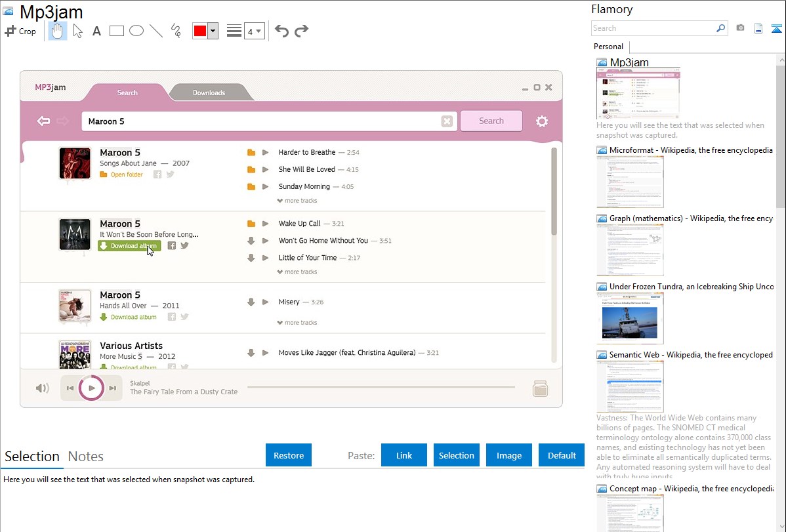Open the Semantic Web snapshot thumbnail
This screenshot has height=532, width=786.
630,386
